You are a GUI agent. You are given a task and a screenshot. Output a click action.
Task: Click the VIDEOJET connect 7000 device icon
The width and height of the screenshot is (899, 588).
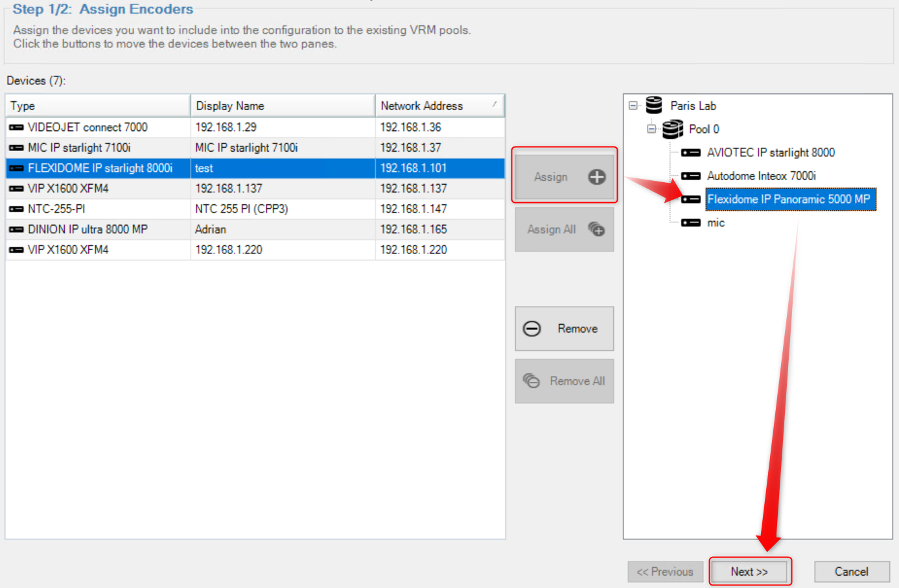(x=16, y=128)
